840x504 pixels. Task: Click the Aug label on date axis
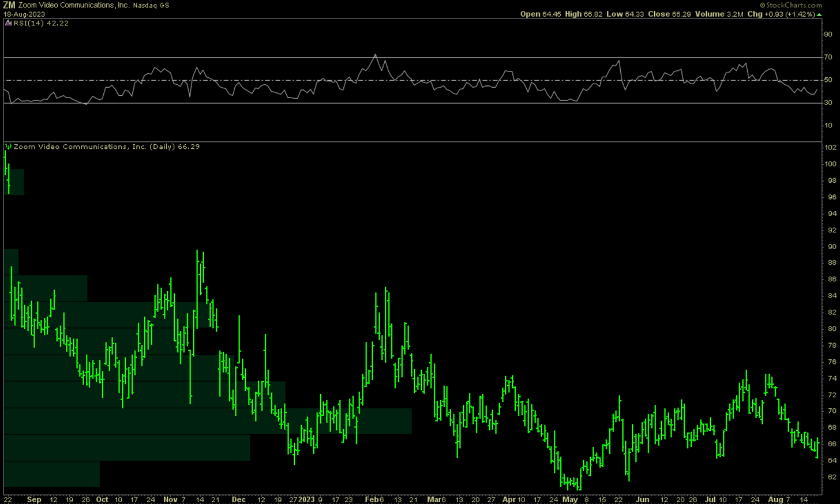pyautogui.click(x=775, y=499)
